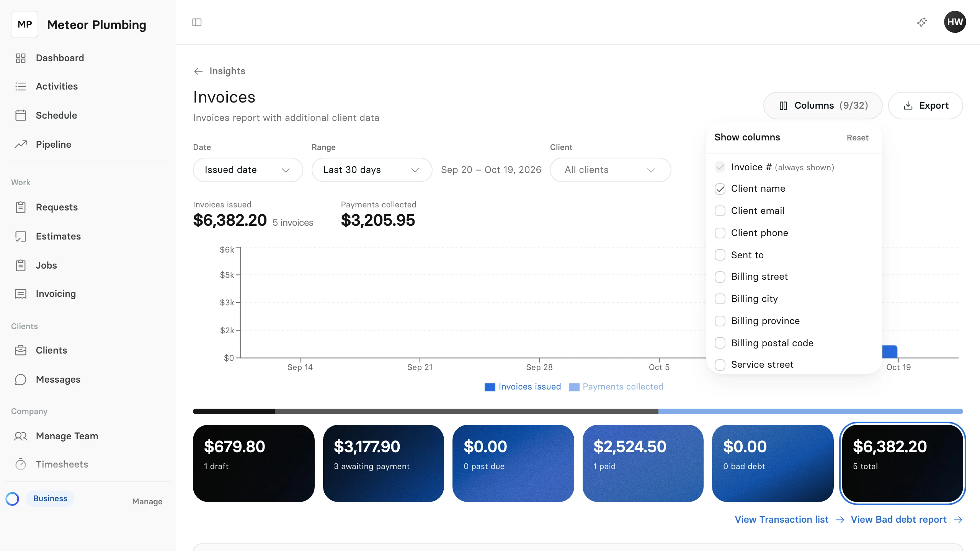980x551 pixels.
Task: Select the 1 draft invoices card
Action: pos(253,463)
